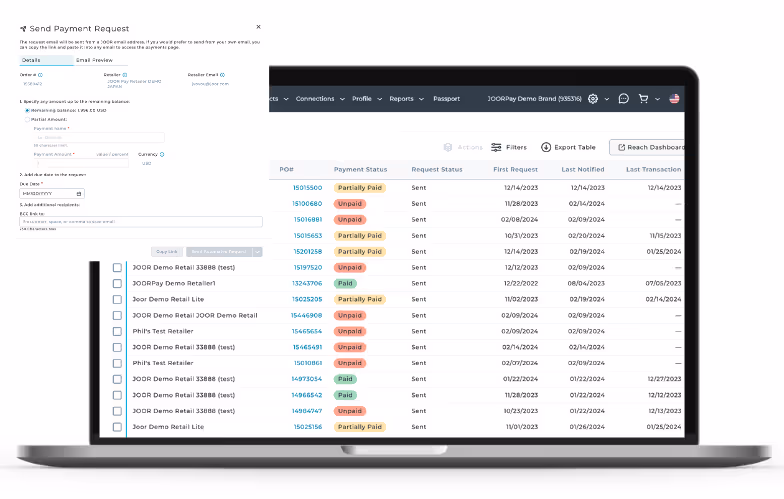Click info icon beside Retailer label

click(124, 75)
